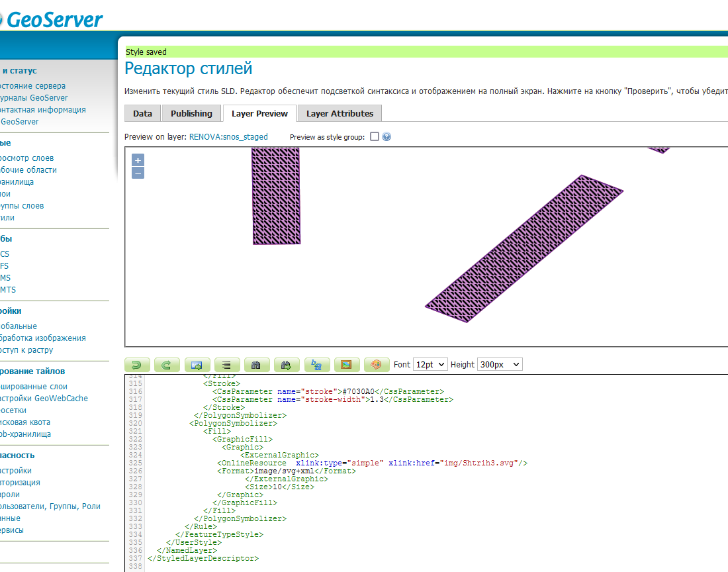The height and width of the screenshot is (572, 728).
Task: Open Пользователи, Группы, Роли link
Action: click(x=50, y=506)
